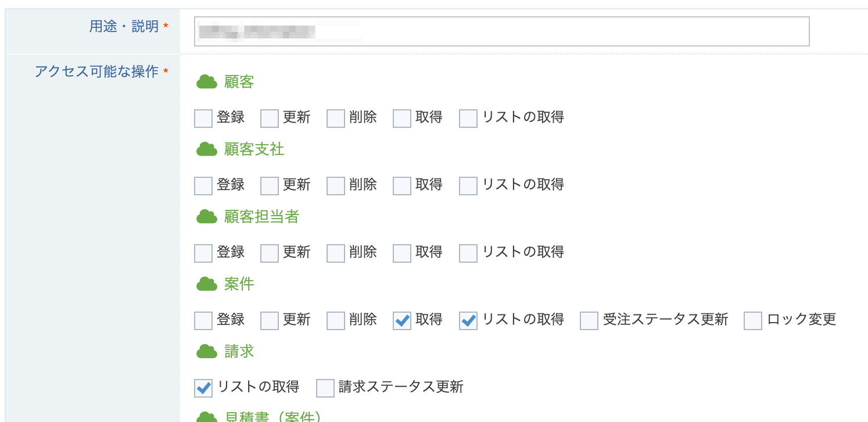The height and width of the screenshot is (422, 868).
Task: Tick 受注ステータス更新 checkbox
Action: 589,321
